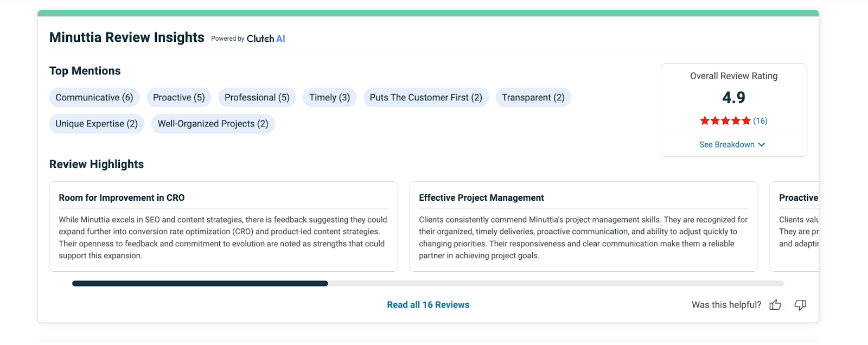Select the Unique Expertise (2) tag
868x345 pixels.
97,124
